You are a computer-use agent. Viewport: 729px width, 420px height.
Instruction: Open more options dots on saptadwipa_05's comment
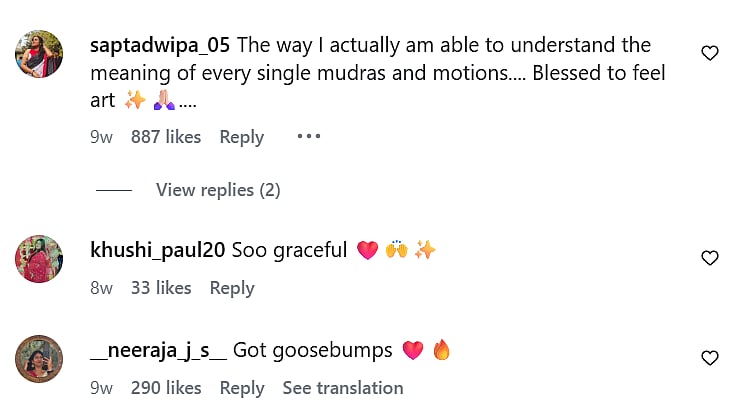point(308,136)
